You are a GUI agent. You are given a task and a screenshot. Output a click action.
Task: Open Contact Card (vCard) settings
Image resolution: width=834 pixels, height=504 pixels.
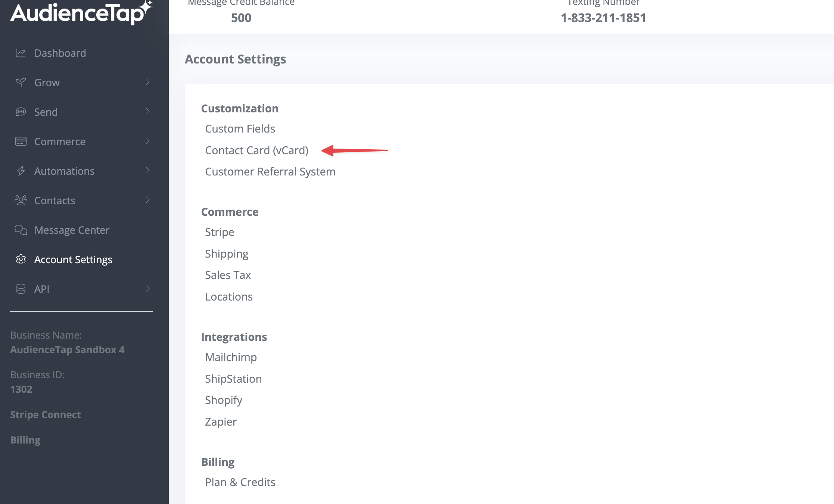pos(256,150)
